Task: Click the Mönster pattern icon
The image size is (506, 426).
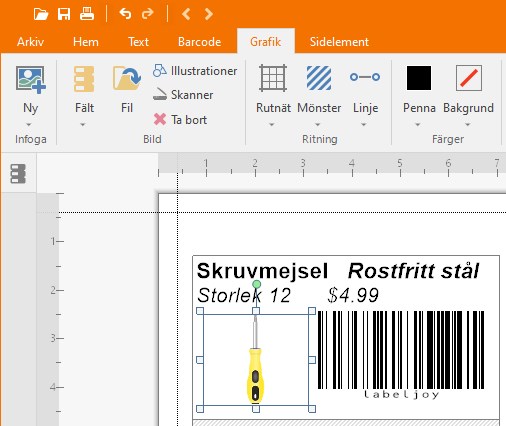Action: coord(319,78)
